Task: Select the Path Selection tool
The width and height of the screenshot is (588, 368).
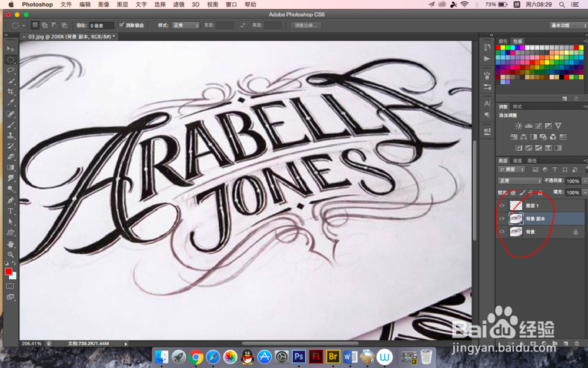Action: click(x=11, y=222)
